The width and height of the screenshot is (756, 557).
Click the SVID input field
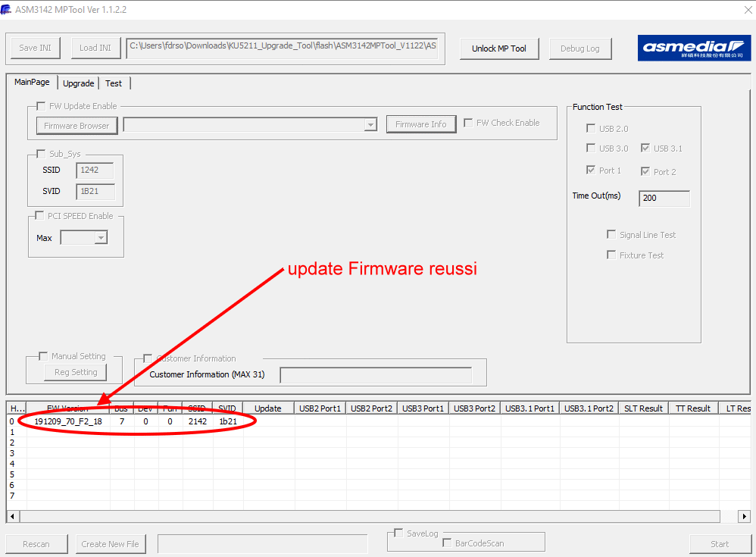tap(95, 192)
